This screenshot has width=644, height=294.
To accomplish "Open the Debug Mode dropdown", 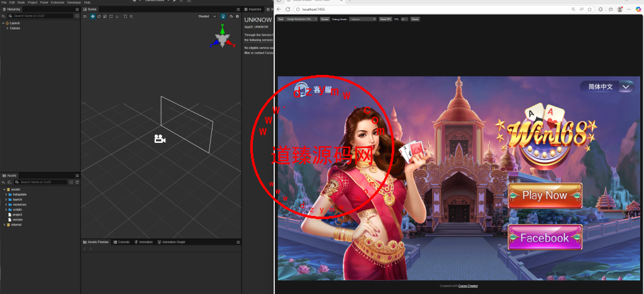I will click(x=363, y=19).
